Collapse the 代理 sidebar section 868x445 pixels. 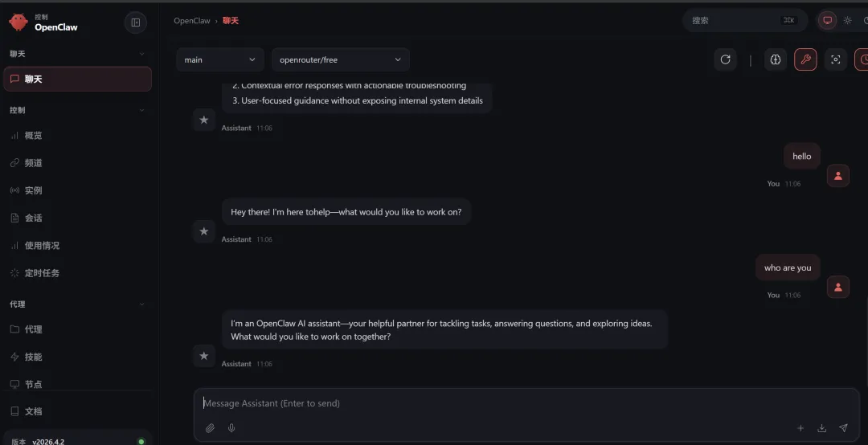coord(142,304)
